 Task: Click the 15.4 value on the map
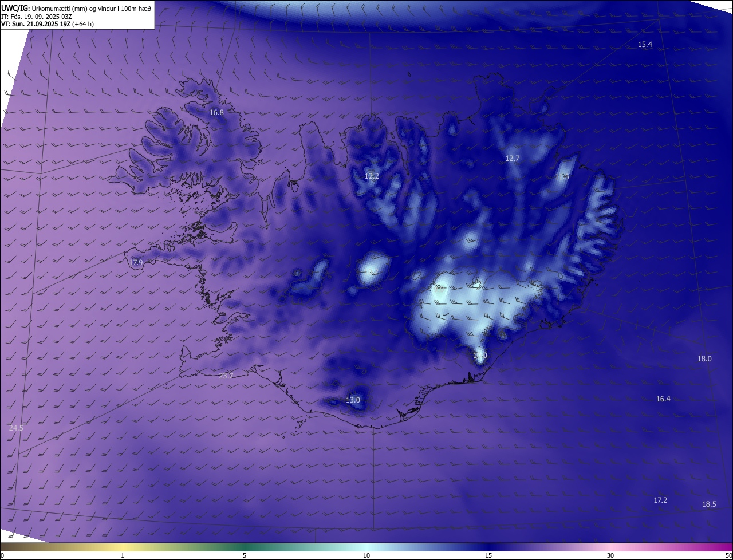(x=645, y=45)
